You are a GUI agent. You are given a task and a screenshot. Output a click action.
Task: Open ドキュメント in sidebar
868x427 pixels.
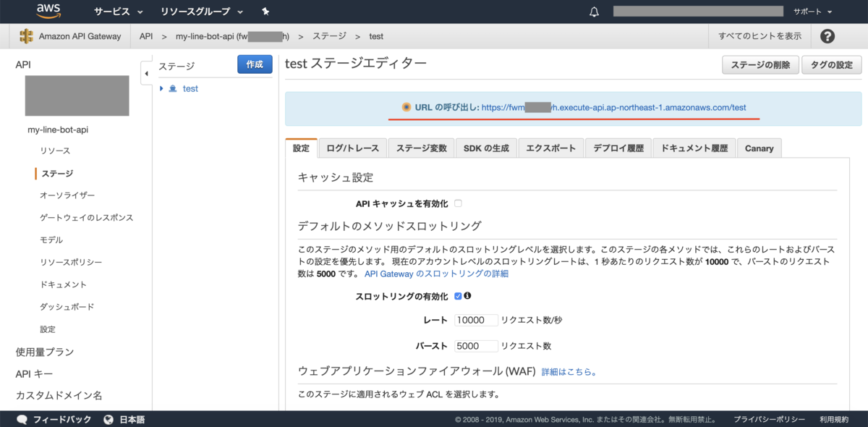pyautogui.click(x=64, y=284)
